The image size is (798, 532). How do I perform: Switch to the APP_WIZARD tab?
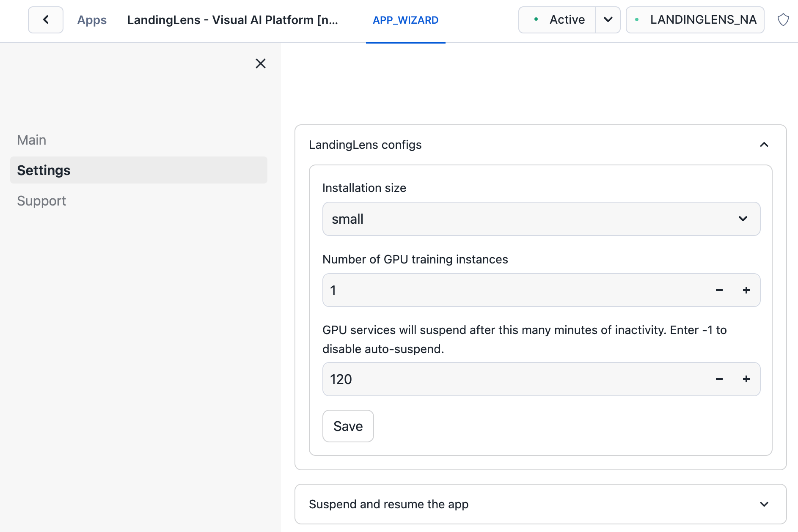pyautogui.click(x=405, y=20)
